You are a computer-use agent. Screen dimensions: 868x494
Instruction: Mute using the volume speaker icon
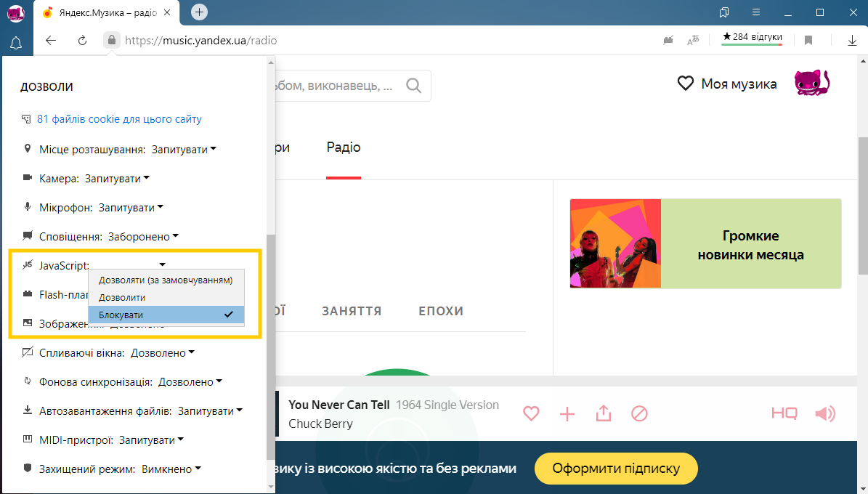(x=825, y=413)
